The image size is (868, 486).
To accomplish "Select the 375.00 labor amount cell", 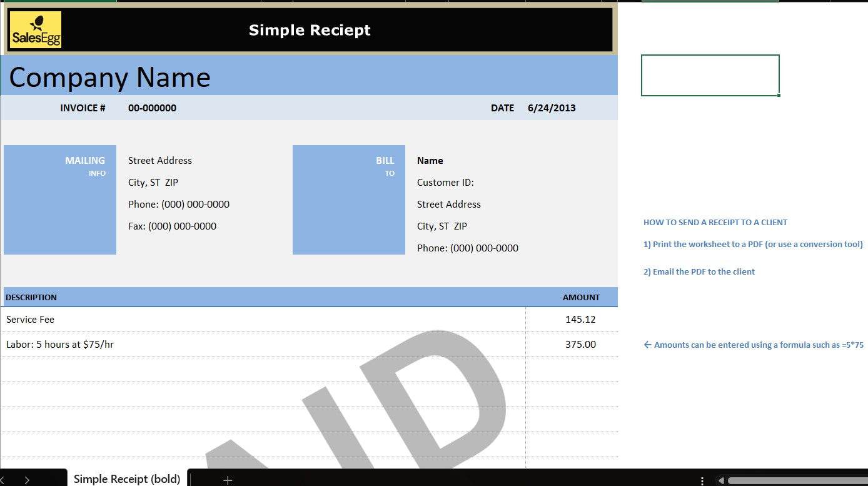I will 580,344.
